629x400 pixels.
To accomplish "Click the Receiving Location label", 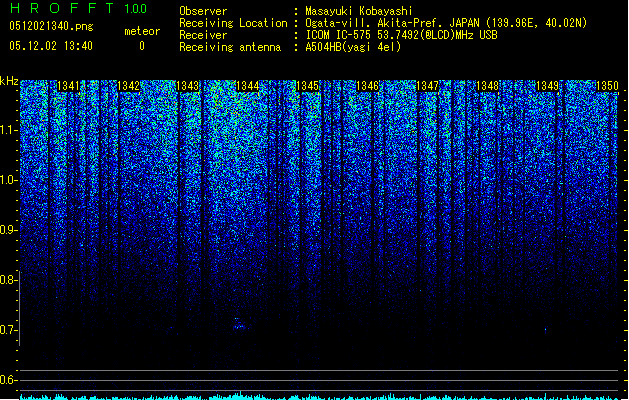I will pyautogui.click(x=233, y=23).
